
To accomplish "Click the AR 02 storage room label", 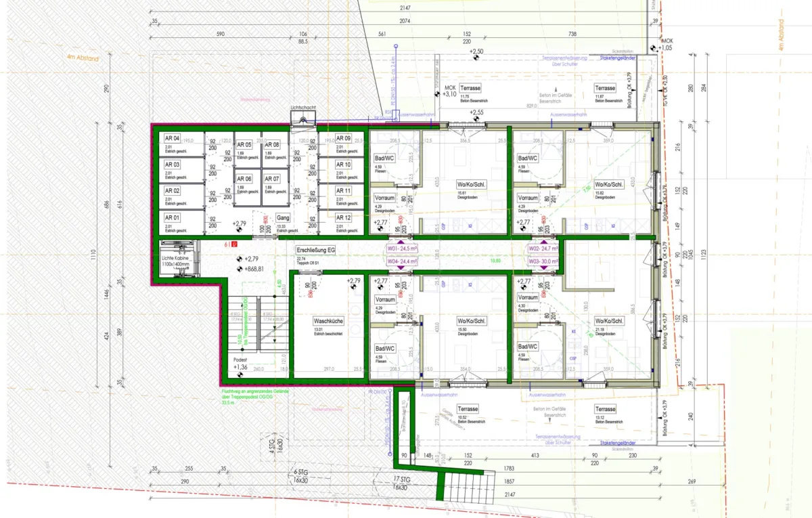I will 172,191.
